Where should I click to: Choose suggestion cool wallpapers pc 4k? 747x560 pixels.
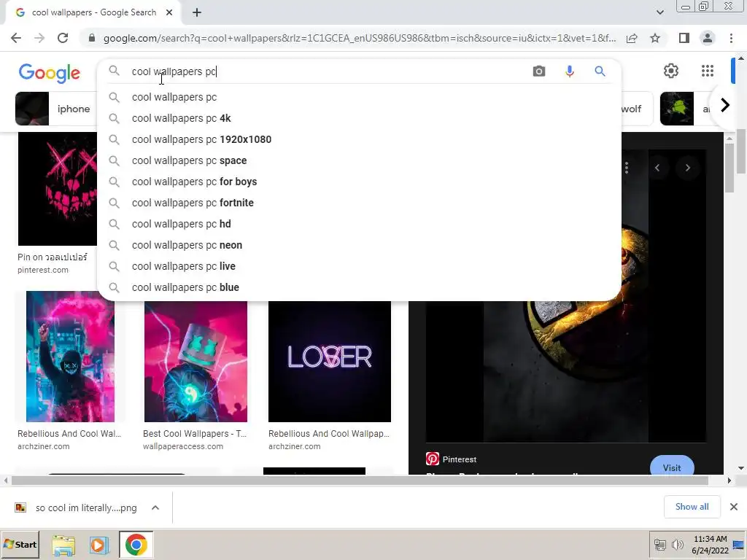(x=359, y=118)
